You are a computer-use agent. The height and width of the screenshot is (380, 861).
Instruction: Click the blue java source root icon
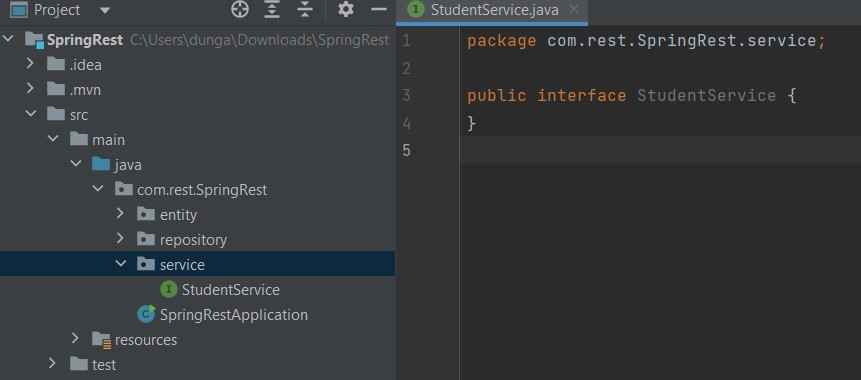(x=101, y=164)
